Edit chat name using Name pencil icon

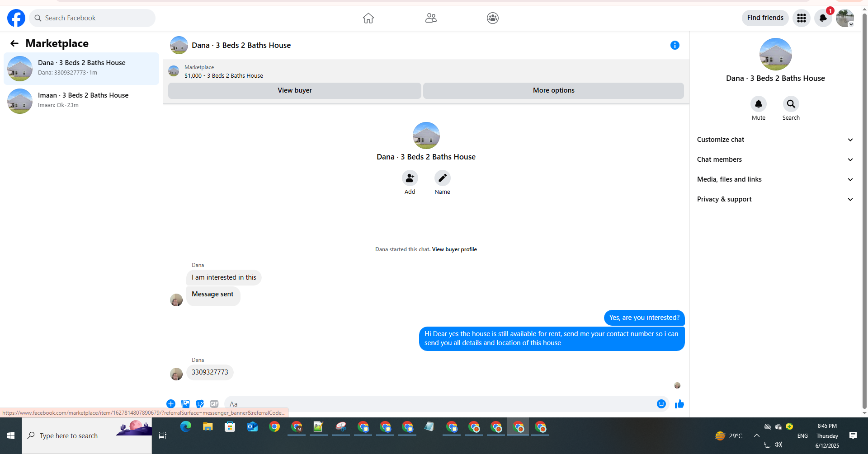coord(443,178)
